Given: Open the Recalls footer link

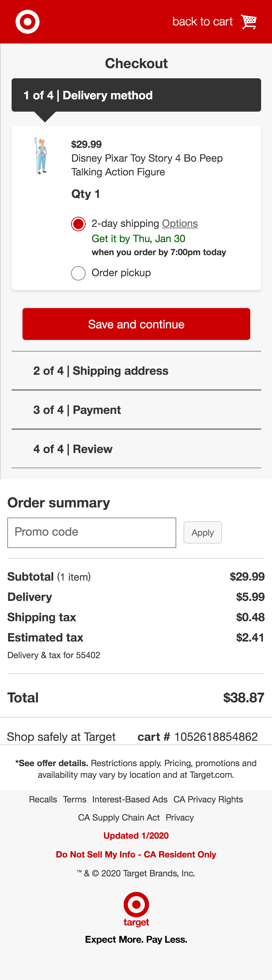Looking at the screenshot, I should coord(43,799).
